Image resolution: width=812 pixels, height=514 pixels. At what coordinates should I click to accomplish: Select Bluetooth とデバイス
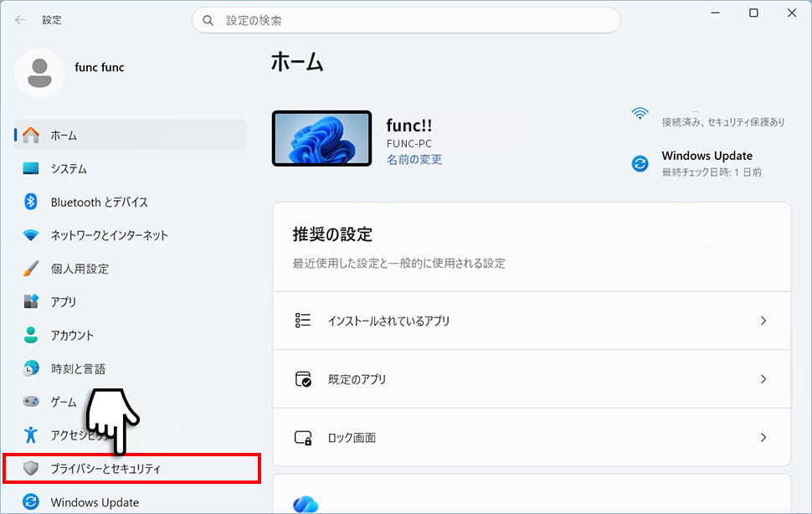click(131, 202)
